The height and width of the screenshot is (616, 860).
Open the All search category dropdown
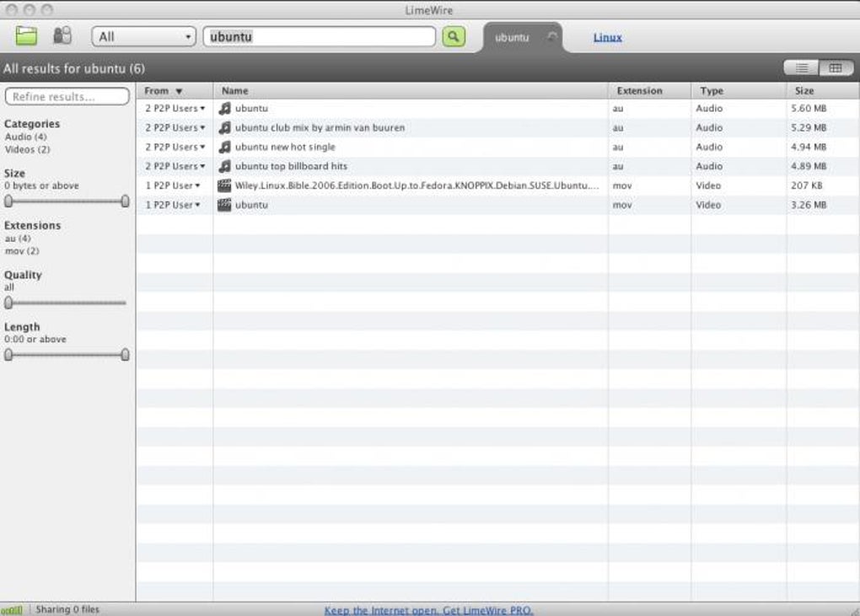[143, 37]
